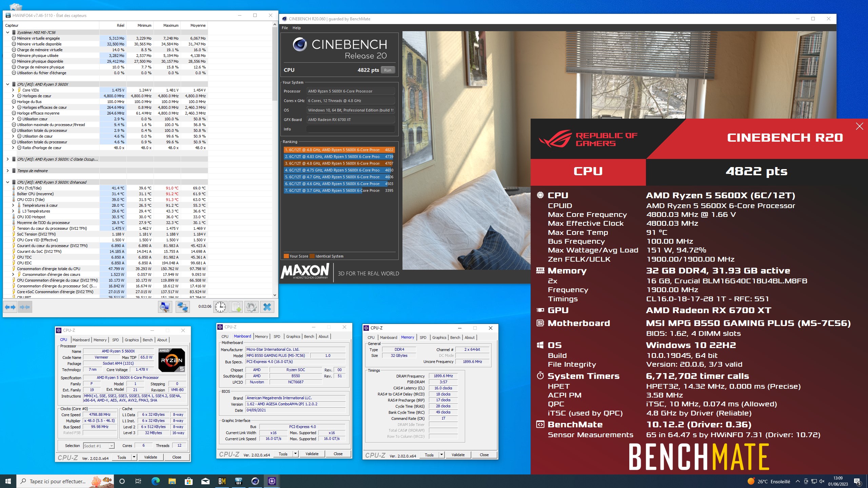
Task: Click Cinebench Info input field
Action: [351, 129]
